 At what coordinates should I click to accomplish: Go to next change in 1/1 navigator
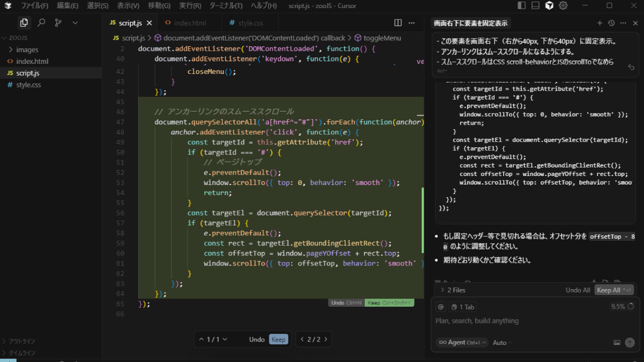point(224,339)
